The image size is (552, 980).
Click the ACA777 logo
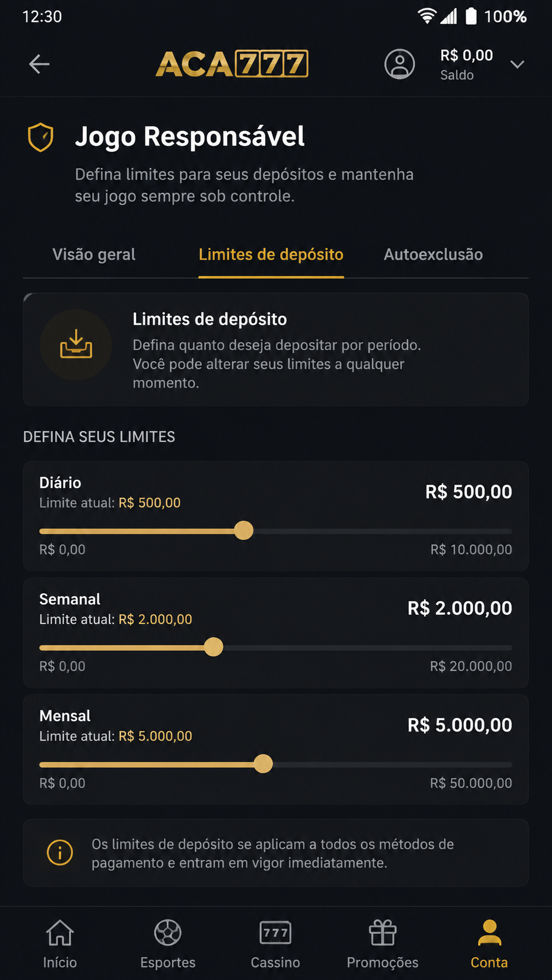point(232,64)
